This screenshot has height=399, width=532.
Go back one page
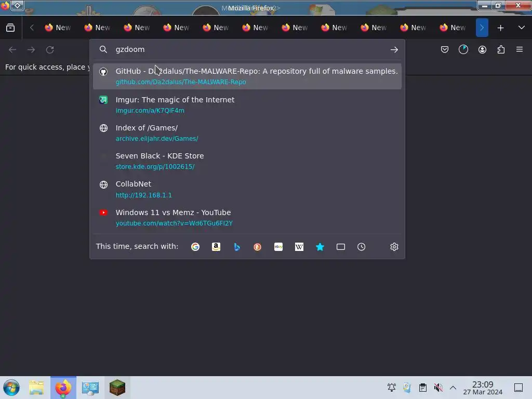[12, 49]
